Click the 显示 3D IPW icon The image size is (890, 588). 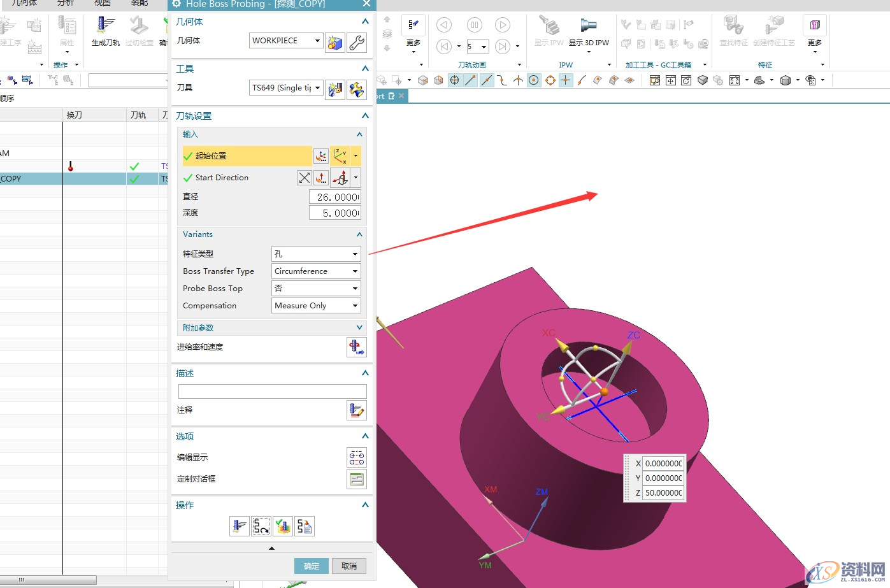(x=588, y=30)
